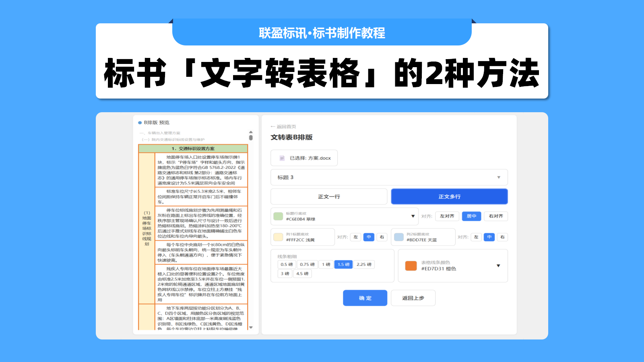
Task: Click the preview scrollbar down arrow
Action: click(251, 327)
